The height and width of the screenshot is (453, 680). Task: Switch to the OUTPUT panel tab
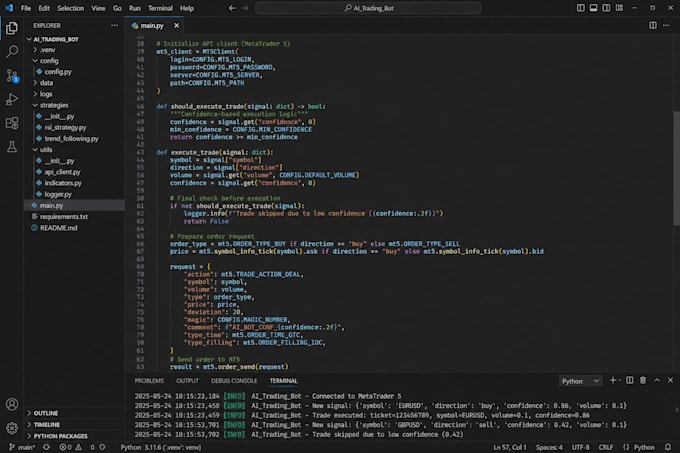[187, 381]
